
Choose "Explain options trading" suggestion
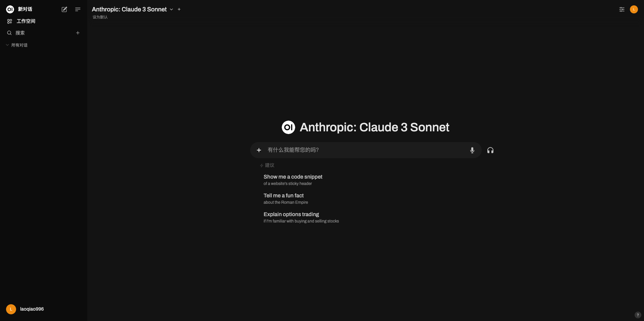click(x=301, y=217)
